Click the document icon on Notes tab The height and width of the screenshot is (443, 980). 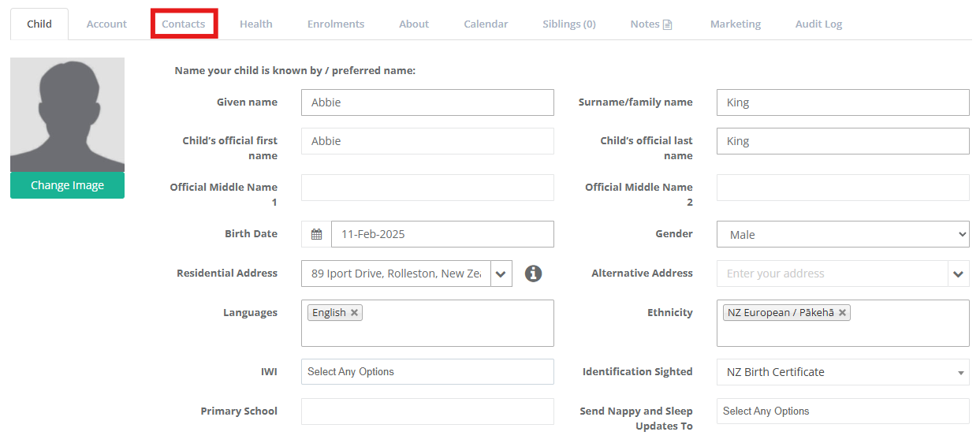point(668,24)
